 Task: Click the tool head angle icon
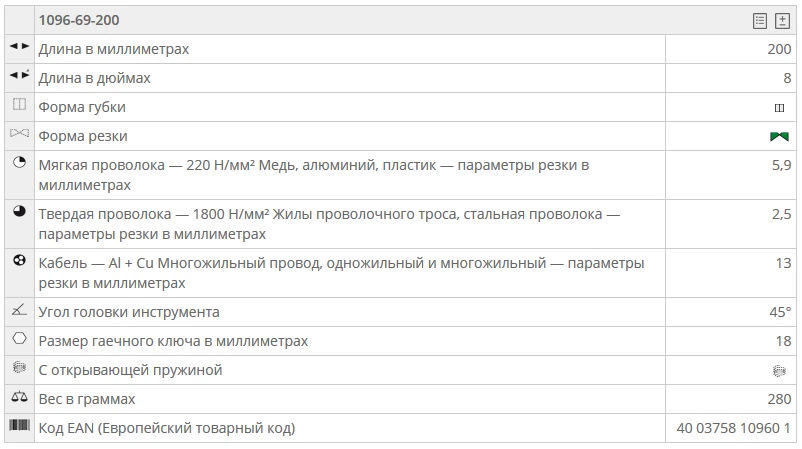click(19, 311)
